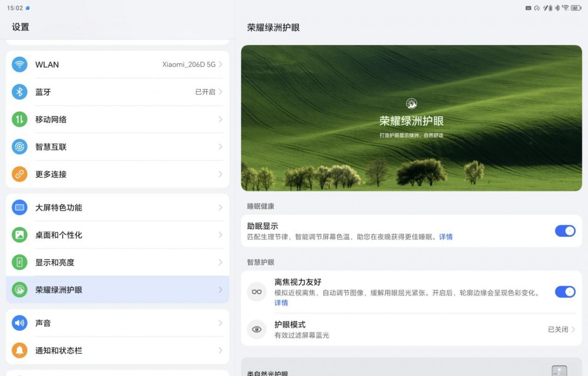Expand WLAN settings via its chevron
588x376 pixels.
[220, 64]
